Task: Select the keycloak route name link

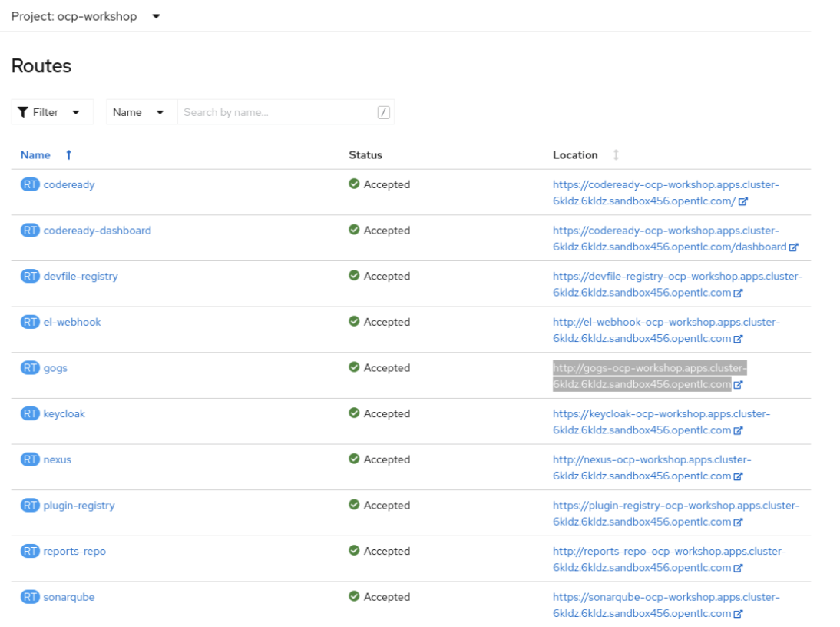Action: pos(63,413)
